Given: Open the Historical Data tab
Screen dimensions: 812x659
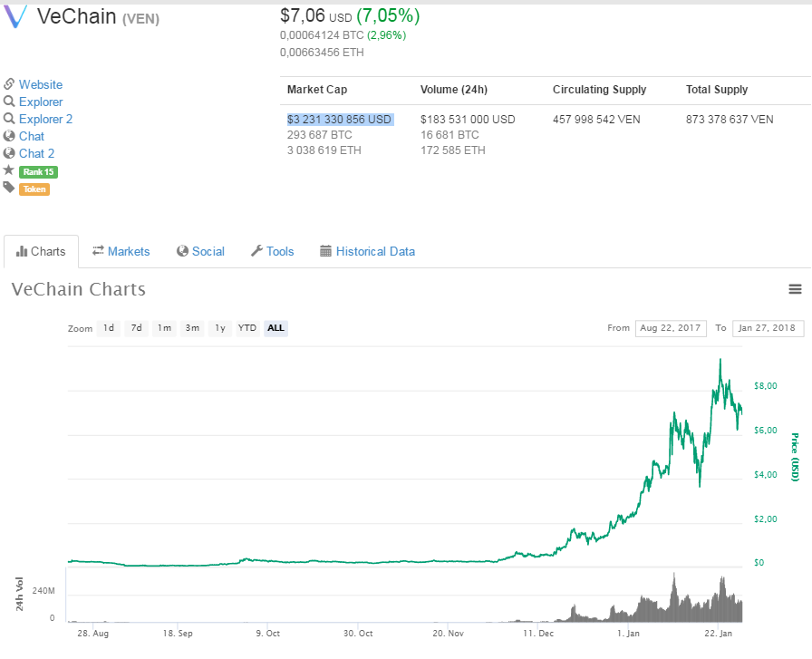Looking at the screenshot, I should (x=367, y=251).
